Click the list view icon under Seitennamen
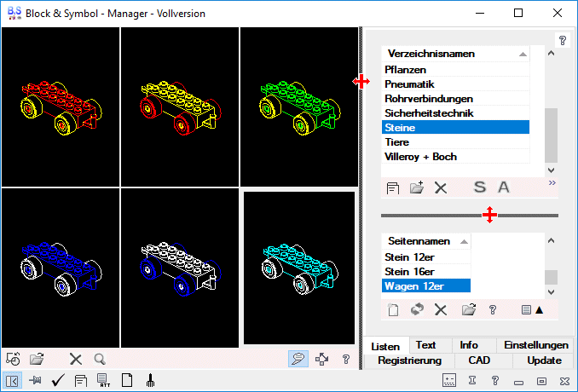Viewport: 578px width, 392px height. click(x=526, y=310)
